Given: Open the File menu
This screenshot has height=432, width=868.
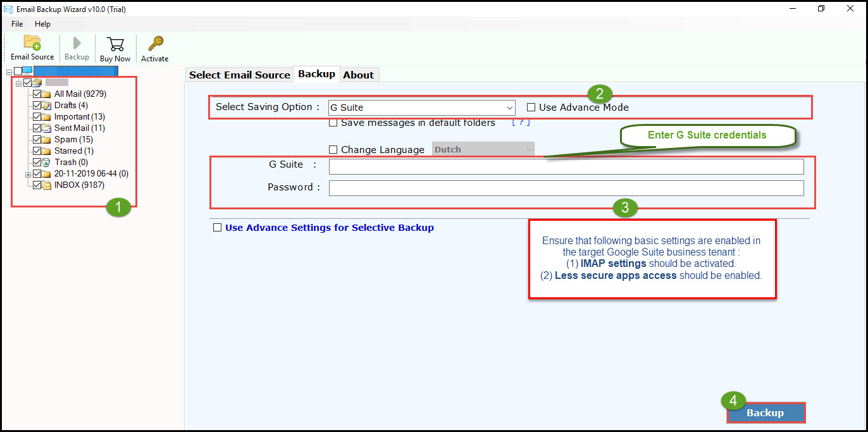Looking at the screenshot, I should point(17,24).
